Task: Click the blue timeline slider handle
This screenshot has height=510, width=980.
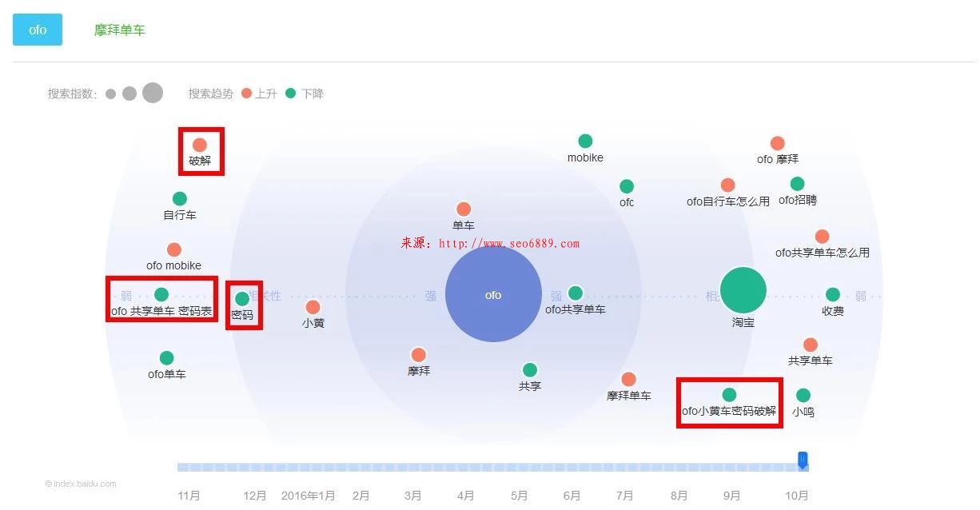Action: click(803, 460)
